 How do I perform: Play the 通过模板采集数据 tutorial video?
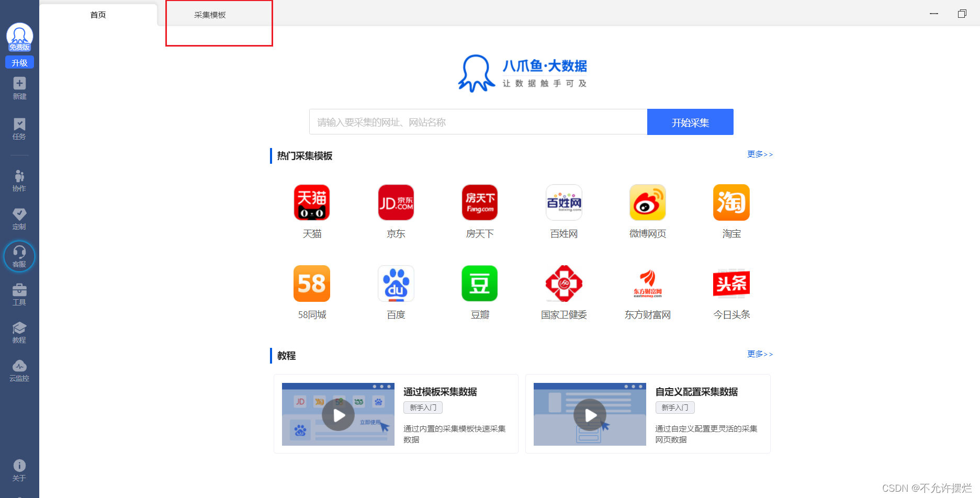pos(338,415)
